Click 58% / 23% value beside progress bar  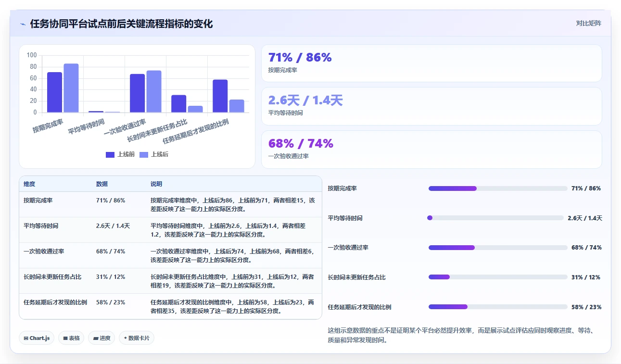[x=586, y=307]
